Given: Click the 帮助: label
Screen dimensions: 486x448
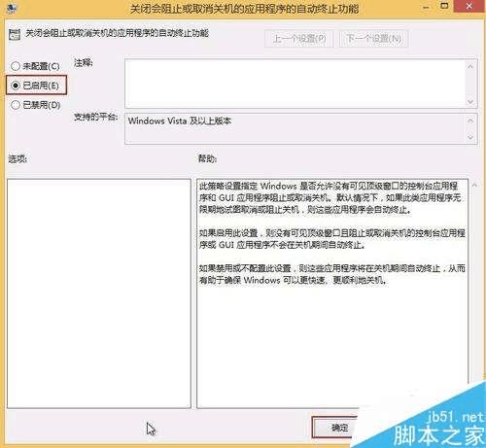Looking at the screenshot, I should click(207, 158).
